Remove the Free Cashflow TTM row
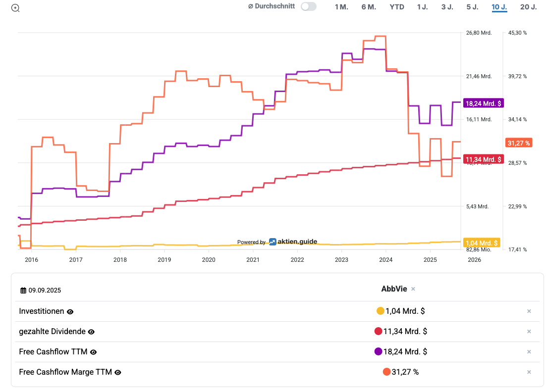 pyautogui.click(x=529, y=351)
